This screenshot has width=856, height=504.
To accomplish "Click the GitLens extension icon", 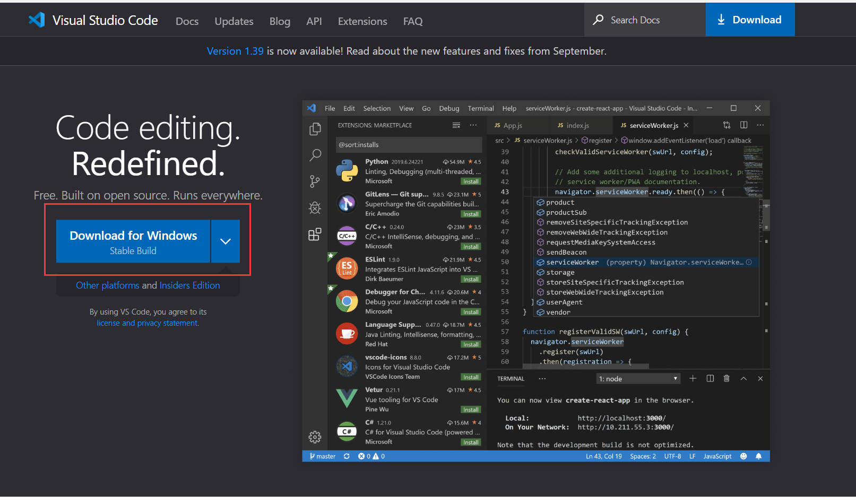I will (347, 203).
